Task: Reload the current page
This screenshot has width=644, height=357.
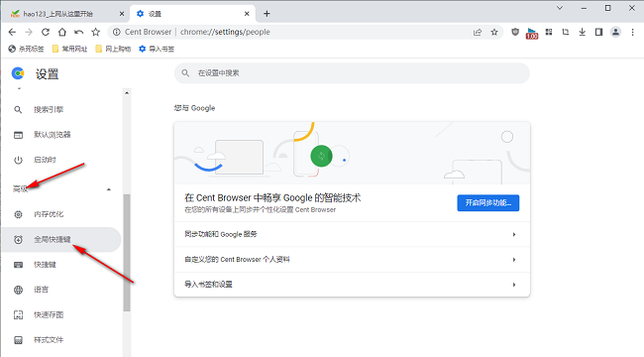Action: click(46, 32)
